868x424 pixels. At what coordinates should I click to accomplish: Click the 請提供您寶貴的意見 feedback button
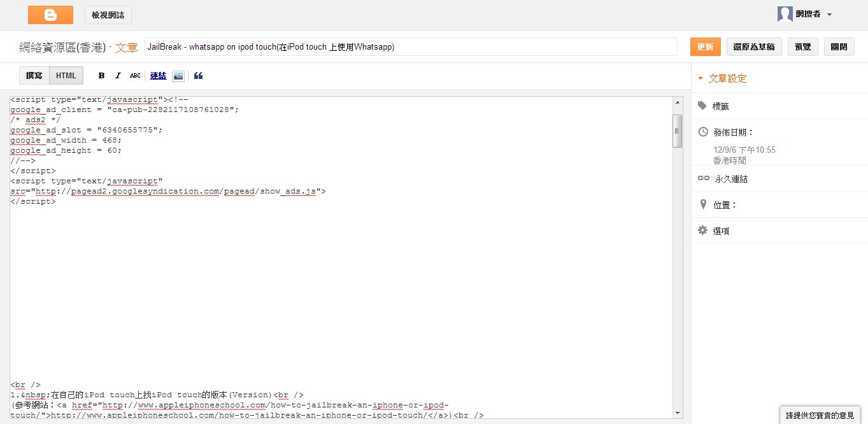[820, 415]
